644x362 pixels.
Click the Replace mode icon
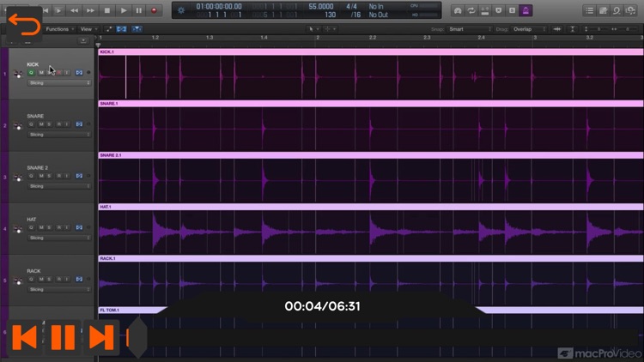[x=485, y=10]
